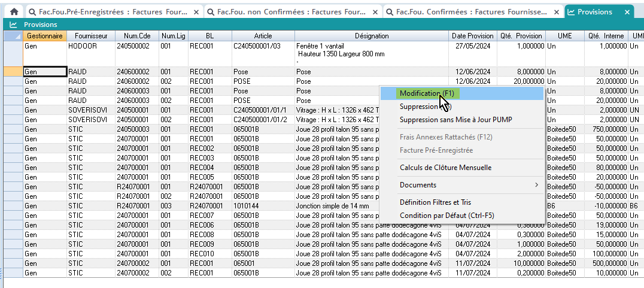This screenshot has height=288, width=644.
Task: Choose Condition par Défaut (Ctrl-F5)
Action: [446, 216]
